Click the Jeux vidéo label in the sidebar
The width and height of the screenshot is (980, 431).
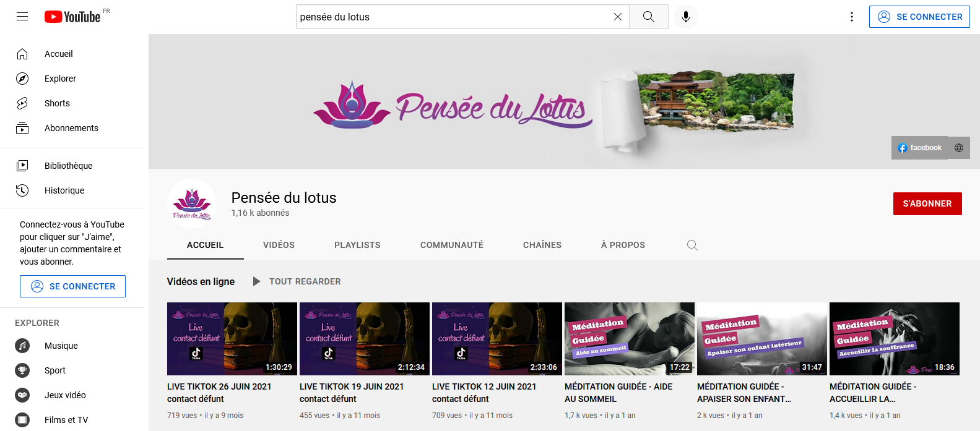click(x=65, y=395)
